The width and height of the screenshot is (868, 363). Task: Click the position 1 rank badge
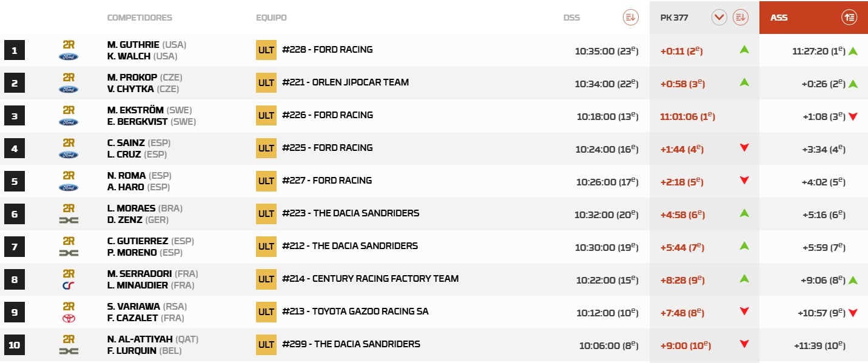(15, 50)
